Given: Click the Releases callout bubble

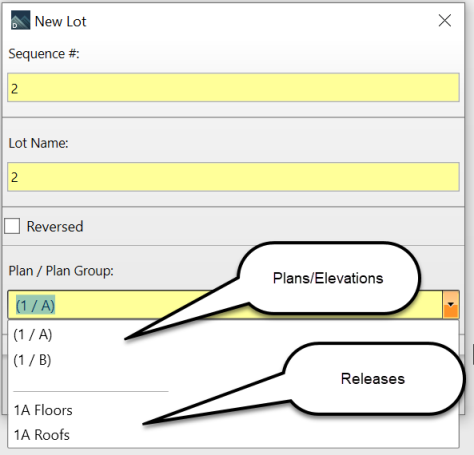Looking at the screenshot, I should pyautogui.click(x=373, y=379).
